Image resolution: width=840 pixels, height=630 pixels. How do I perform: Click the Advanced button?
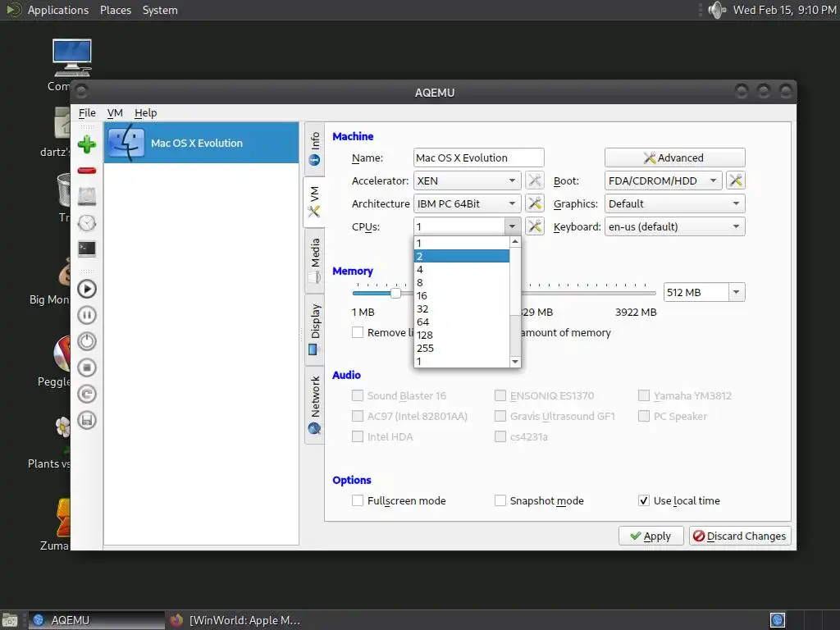tap(674, 157)
